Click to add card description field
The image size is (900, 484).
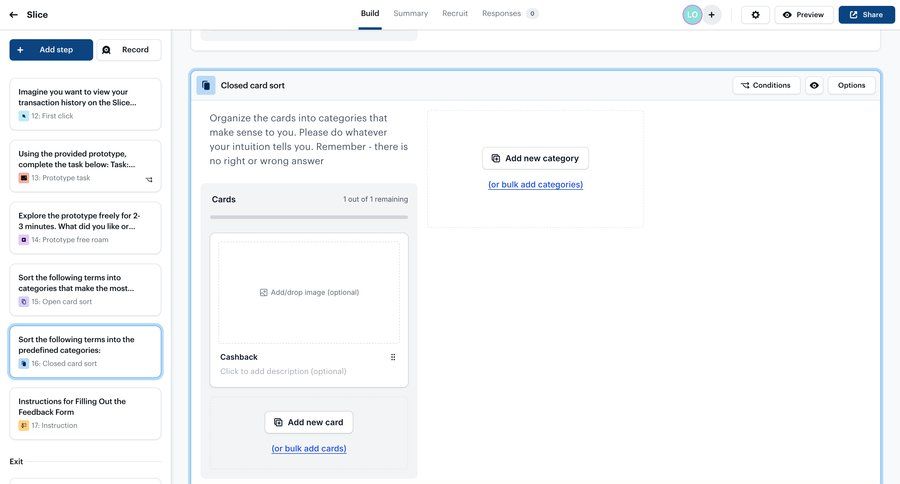tap(283, 371)
